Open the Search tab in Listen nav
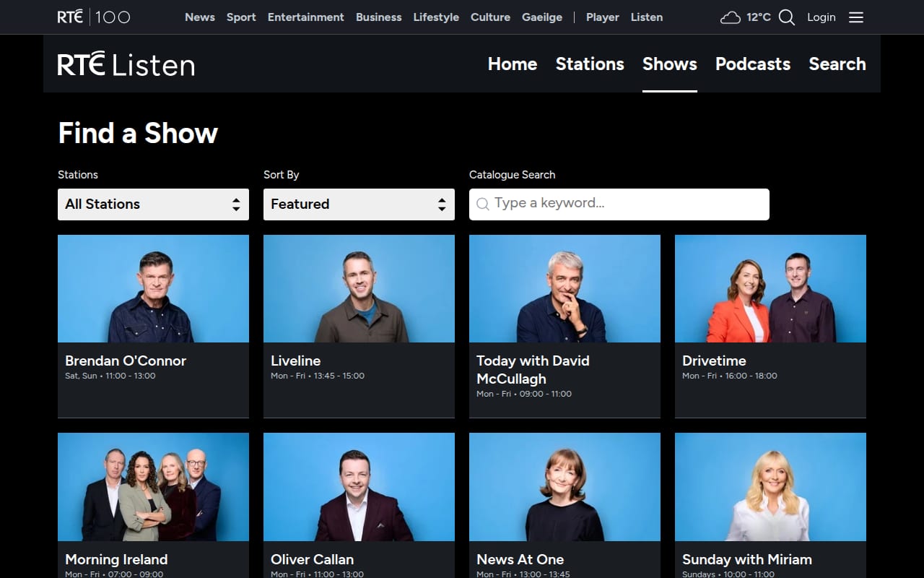The height and width of the screenshot is (578, 924). click(x=837, y=64)
